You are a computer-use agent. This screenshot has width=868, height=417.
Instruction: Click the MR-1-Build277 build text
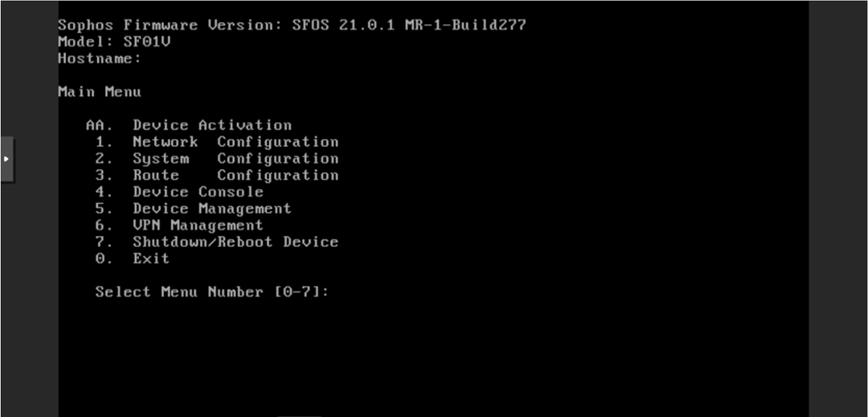point(465,25)
